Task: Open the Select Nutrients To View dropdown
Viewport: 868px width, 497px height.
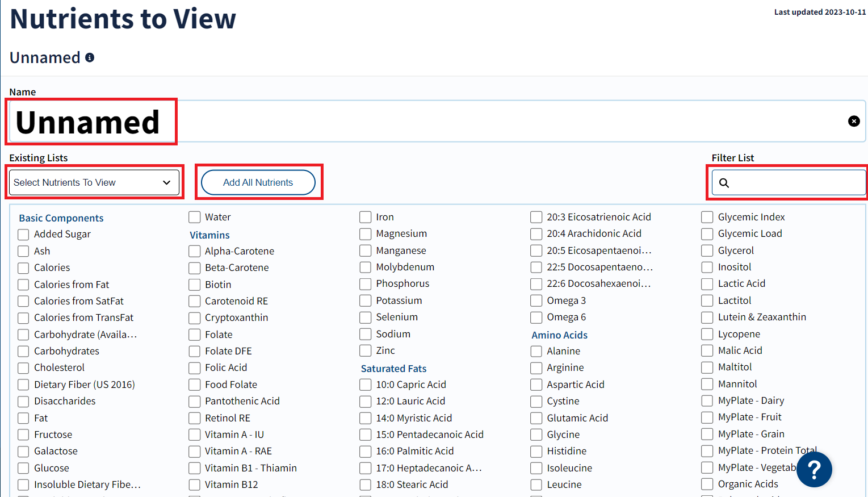Action: click(x=94, y=182)
